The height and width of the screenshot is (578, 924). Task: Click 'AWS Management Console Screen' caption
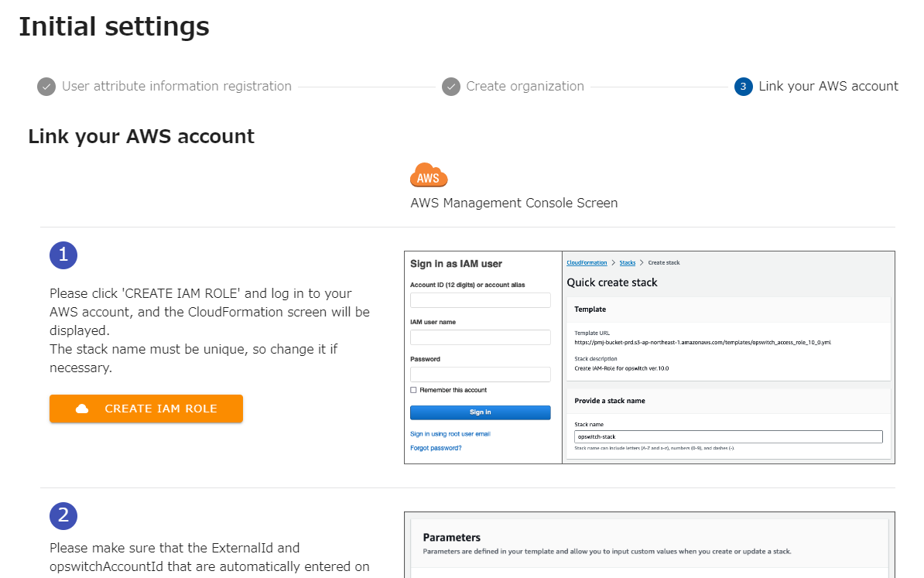514,203
